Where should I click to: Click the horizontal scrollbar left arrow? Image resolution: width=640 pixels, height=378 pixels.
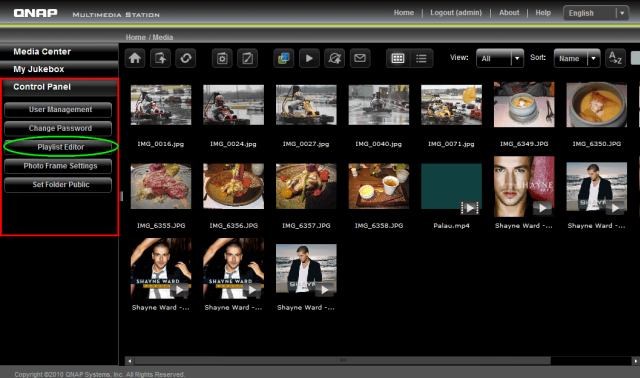(x=130, y=361)
